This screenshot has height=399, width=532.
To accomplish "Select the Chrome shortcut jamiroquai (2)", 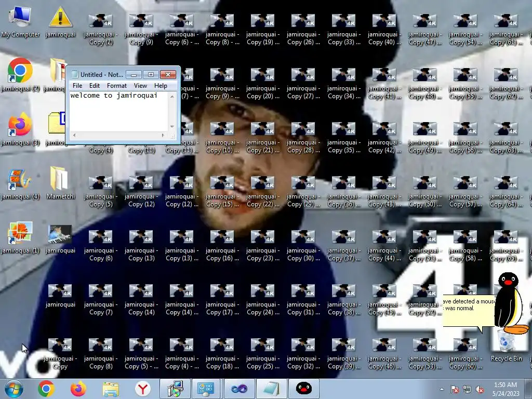I will pos(20,75).
